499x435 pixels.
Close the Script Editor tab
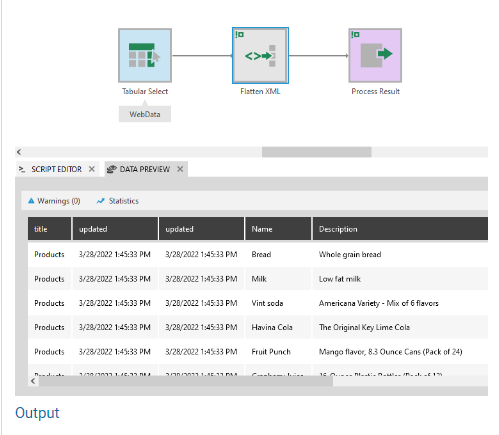[92, 169]
